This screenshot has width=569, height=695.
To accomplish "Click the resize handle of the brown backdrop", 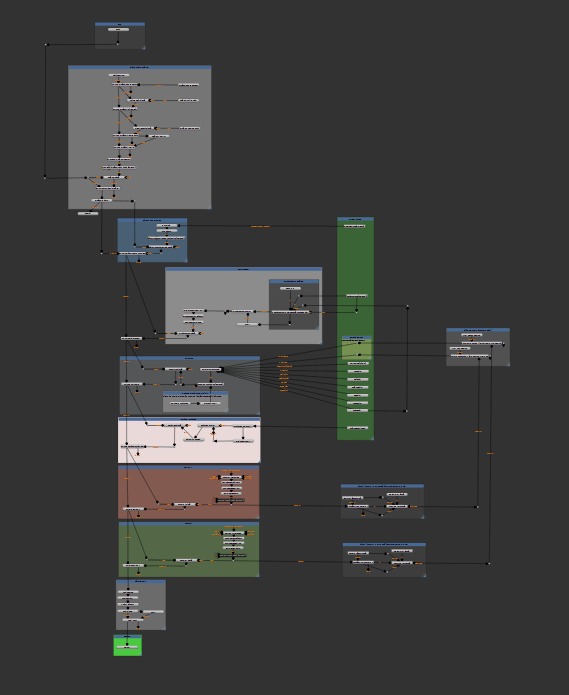I will (x=257, y=516).
